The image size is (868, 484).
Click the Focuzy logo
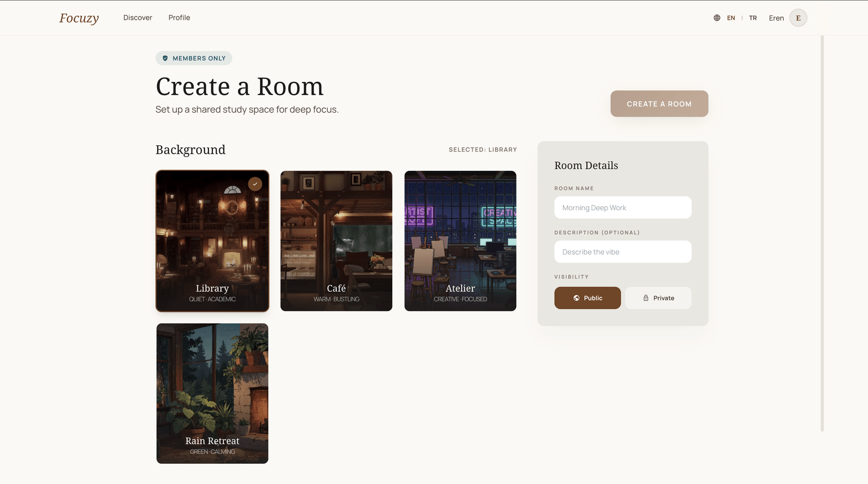79,18
